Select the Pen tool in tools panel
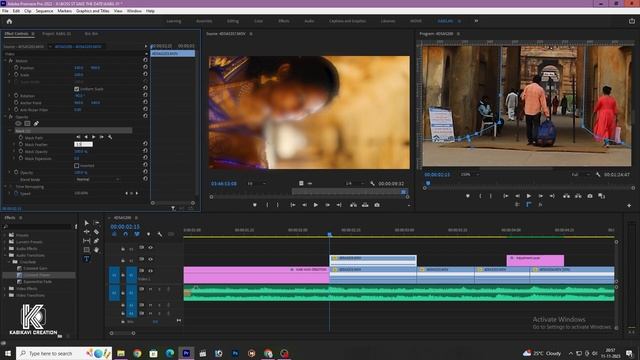 pos(96,241)
